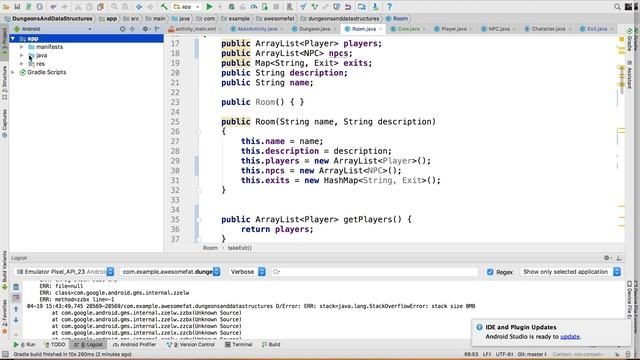Click the scroll to end soft-wrap logcat icon
Viewport: 640px width, 360px height.
pyautogui.click(x=16, y=298)
